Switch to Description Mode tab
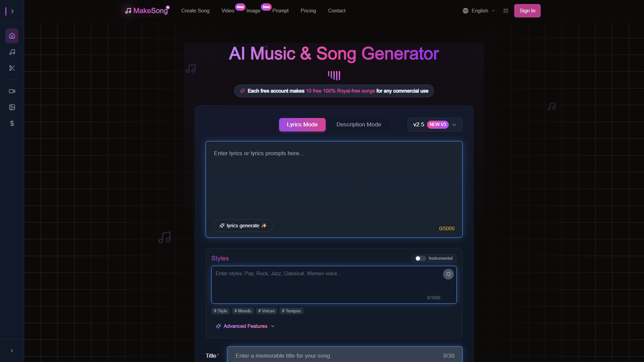 tap(359, 125)
